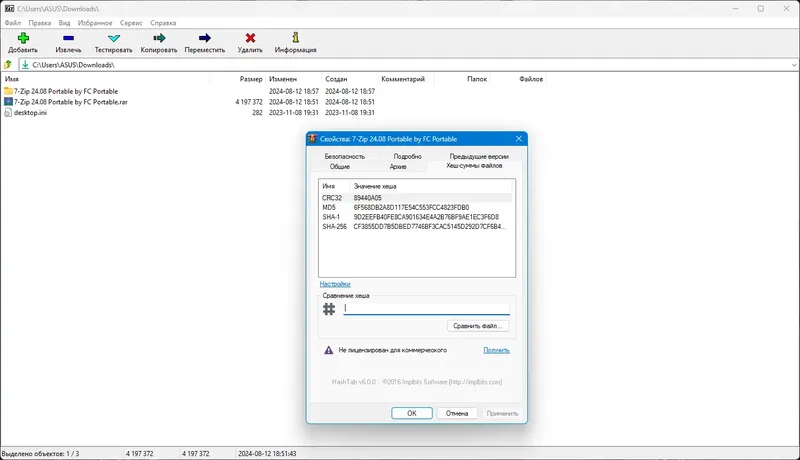The image size is (800, 460).
Task: Click the OK button in properties dialog
Action: pos(412,413)
